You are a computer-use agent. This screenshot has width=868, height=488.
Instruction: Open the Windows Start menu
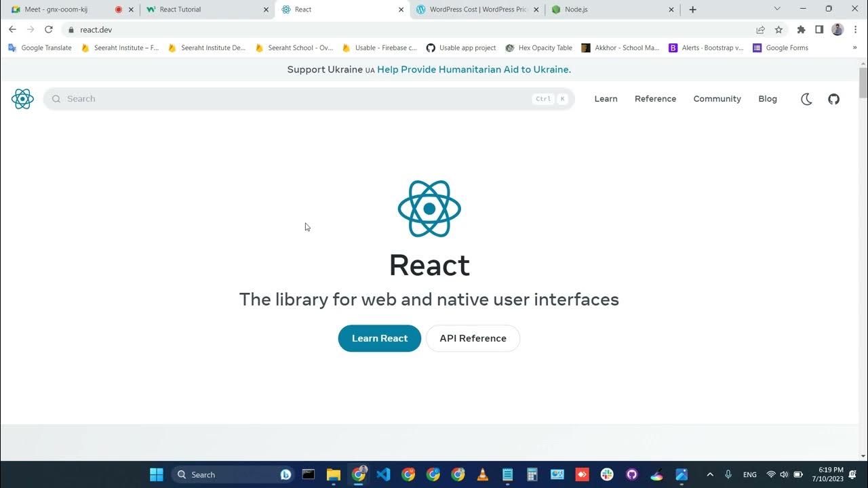tap(157, 474)
